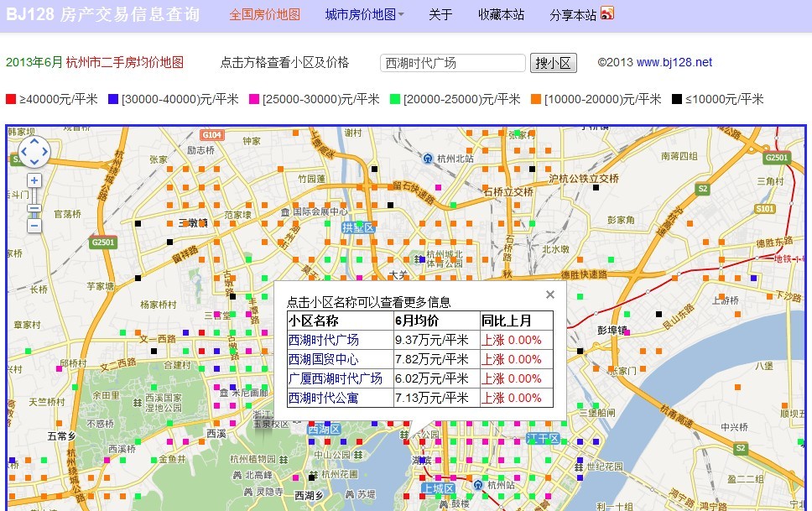Screen dimensions: 812x511
Task: Open the 全国房价地图 nav link
Action: [x=264, y=14]
